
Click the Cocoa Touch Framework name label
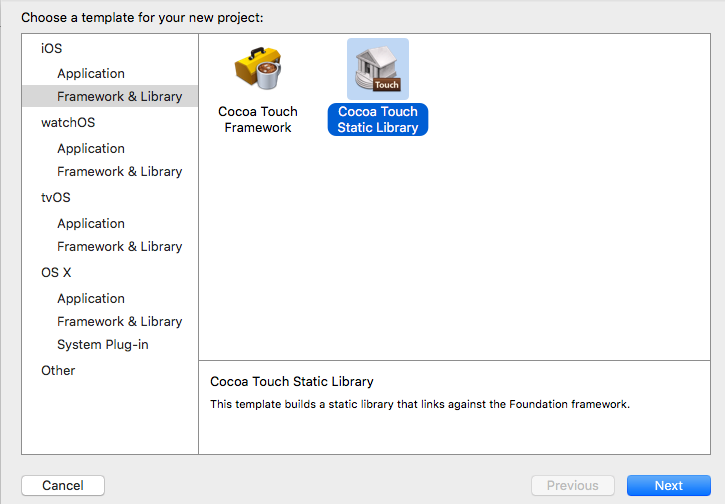click(x=258, y=120)
